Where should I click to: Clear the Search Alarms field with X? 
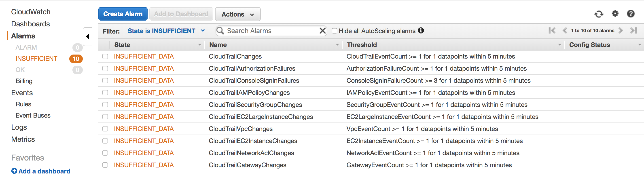(x=322, y=31)
